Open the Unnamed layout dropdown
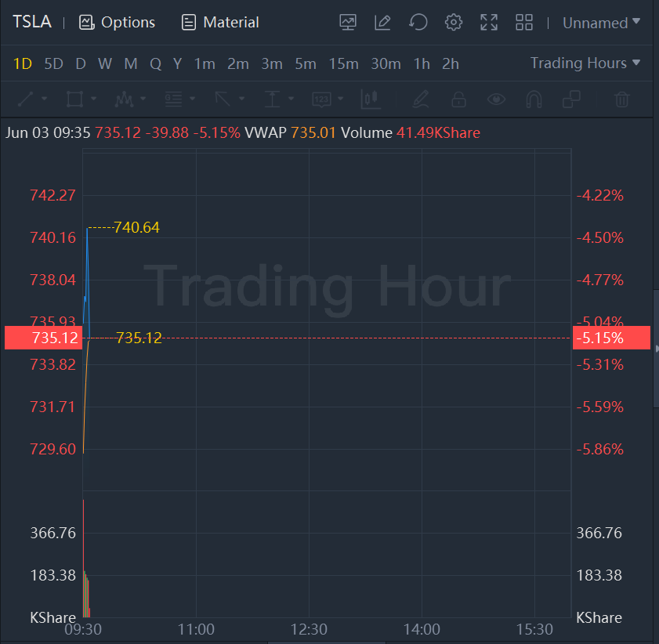The height and width of the screenshot is (644, 659). click(x=601, y=23)
